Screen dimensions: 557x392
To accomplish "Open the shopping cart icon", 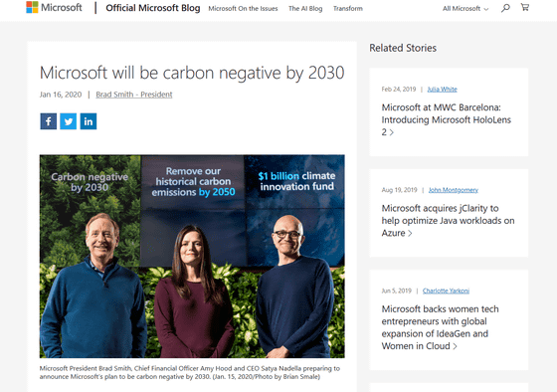I will (x=525, y=7).
